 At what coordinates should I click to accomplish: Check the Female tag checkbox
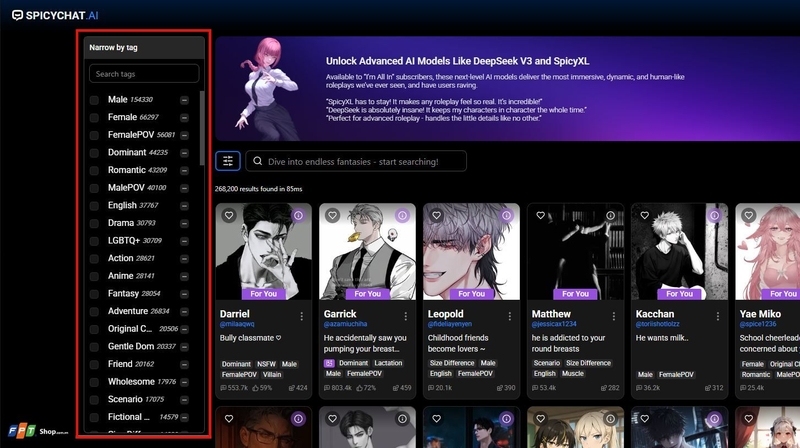(94, 118)
